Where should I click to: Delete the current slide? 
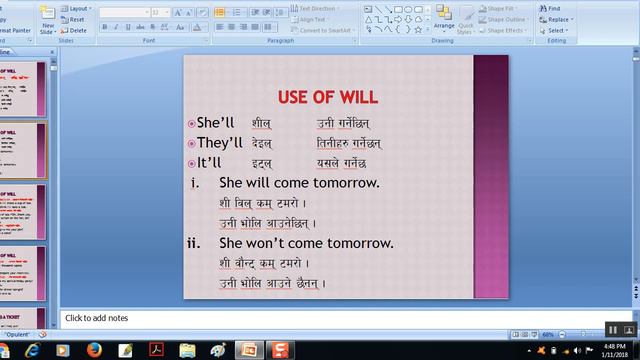(x=74, y=31)
